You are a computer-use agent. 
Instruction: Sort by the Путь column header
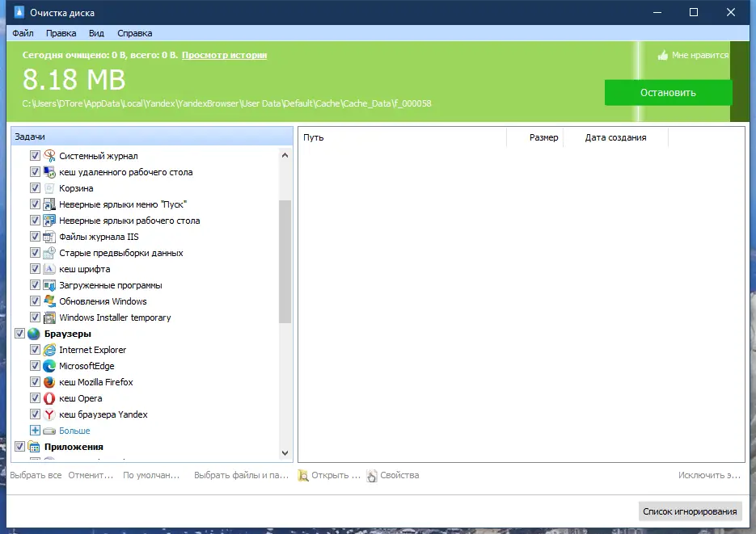(x=402, y=137)
